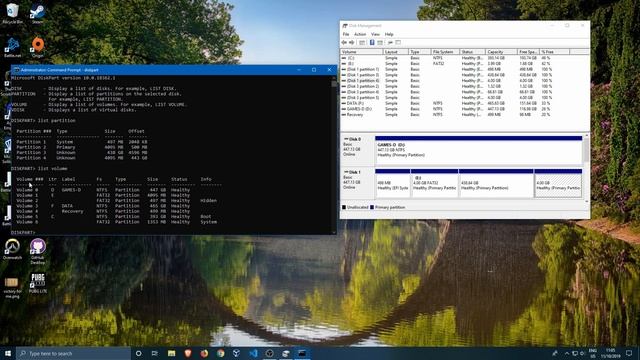The height and width of the screenshot is (360, 640).
Task: Open the Action Center notifications icon
Action: click(629, 353)
